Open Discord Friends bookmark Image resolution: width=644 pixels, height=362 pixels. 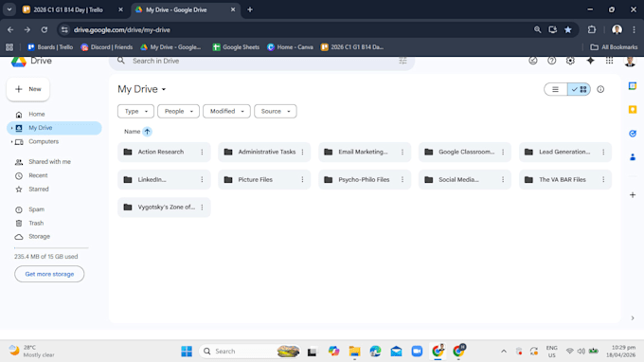[x=107, y=47]
